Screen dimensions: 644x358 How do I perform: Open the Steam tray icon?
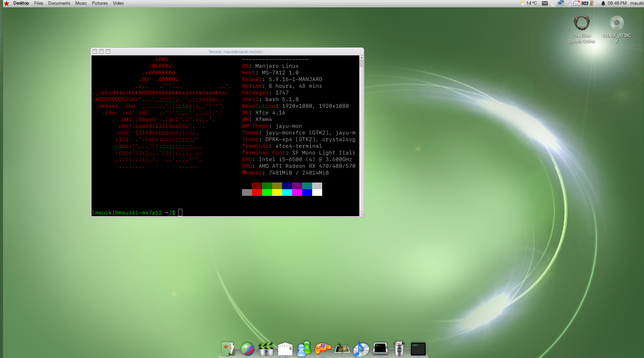pos(569,3)
